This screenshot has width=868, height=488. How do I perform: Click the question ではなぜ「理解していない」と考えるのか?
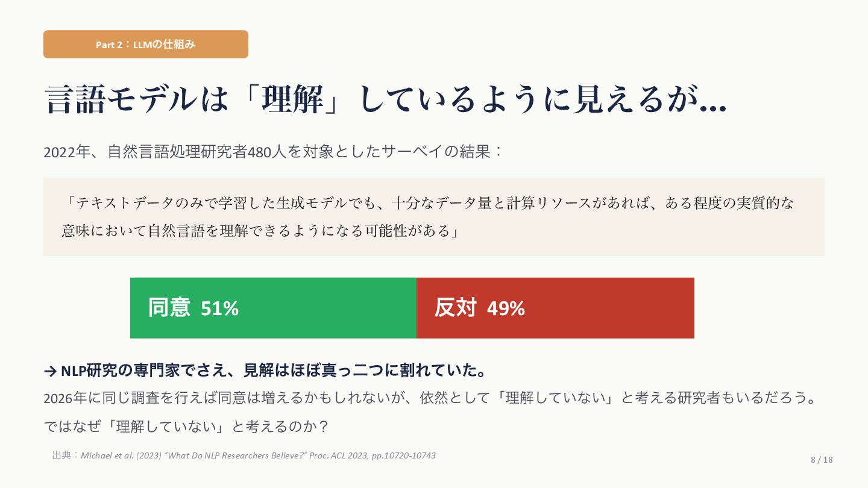[186, 427]
